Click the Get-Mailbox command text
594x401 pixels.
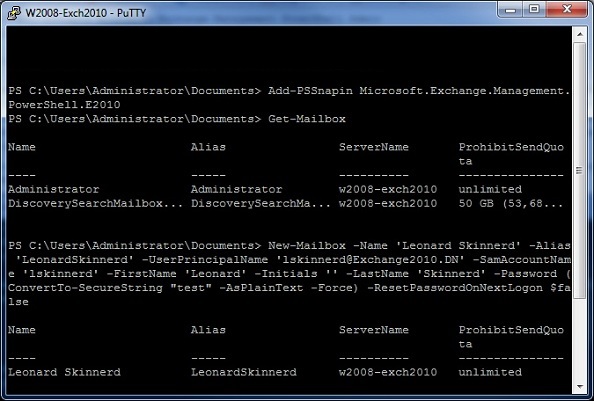pyautogui.click(x=307, y=119)
